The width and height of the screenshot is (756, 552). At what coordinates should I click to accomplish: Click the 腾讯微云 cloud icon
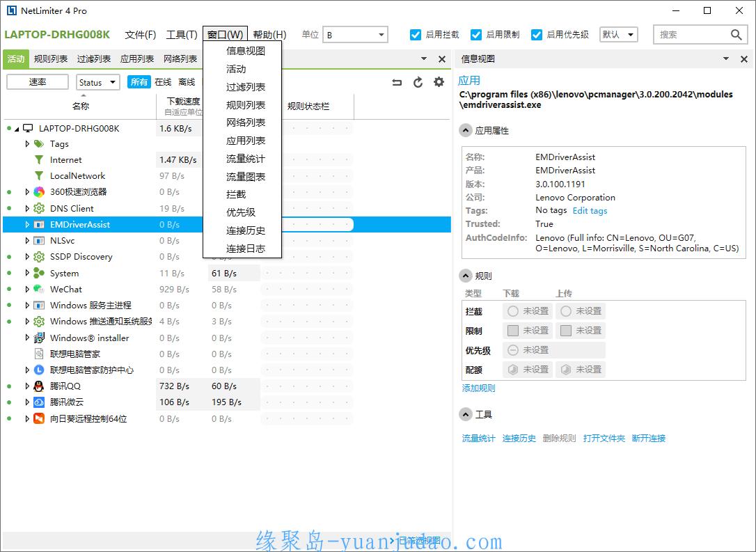pos(39,402)
